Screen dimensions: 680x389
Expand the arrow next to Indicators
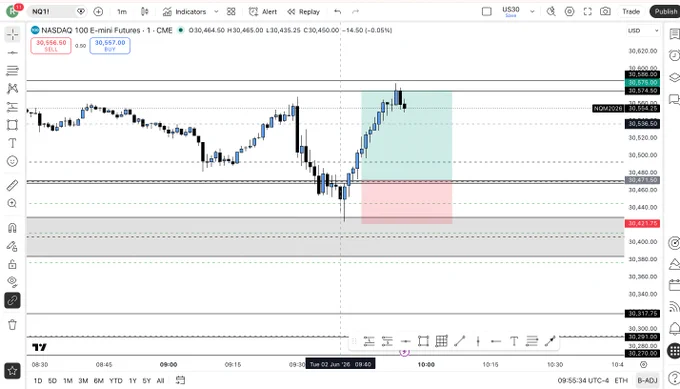click(x=216, y=12)
